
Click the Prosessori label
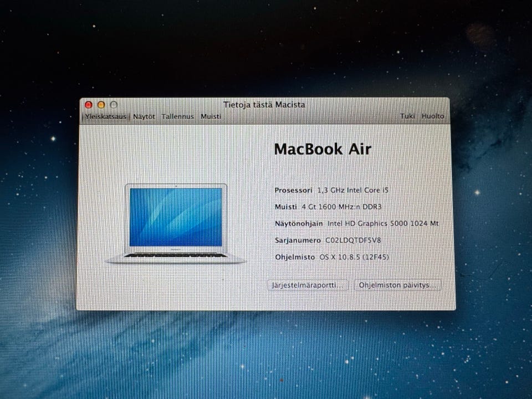coord(293,190)
